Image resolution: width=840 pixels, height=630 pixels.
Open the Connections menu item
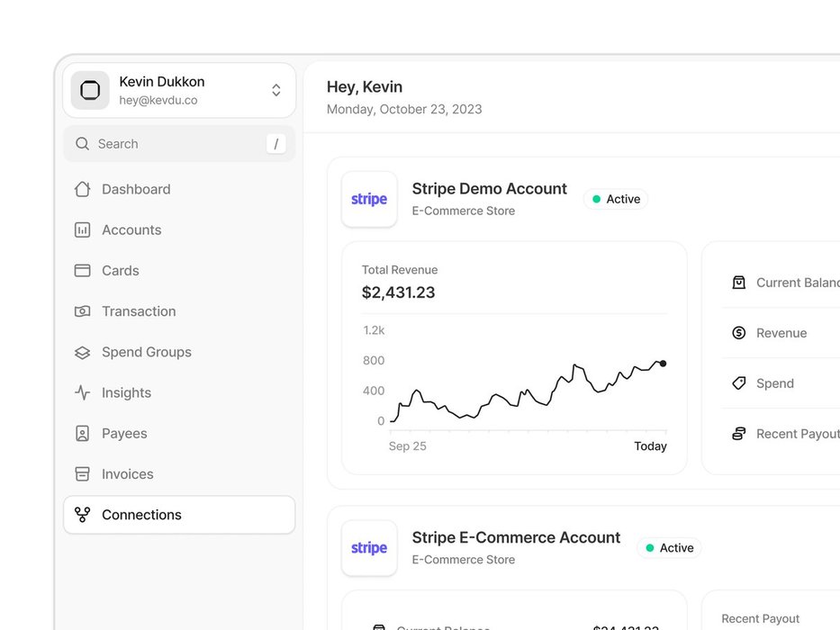pyautogui.click(x=141, y=515)
